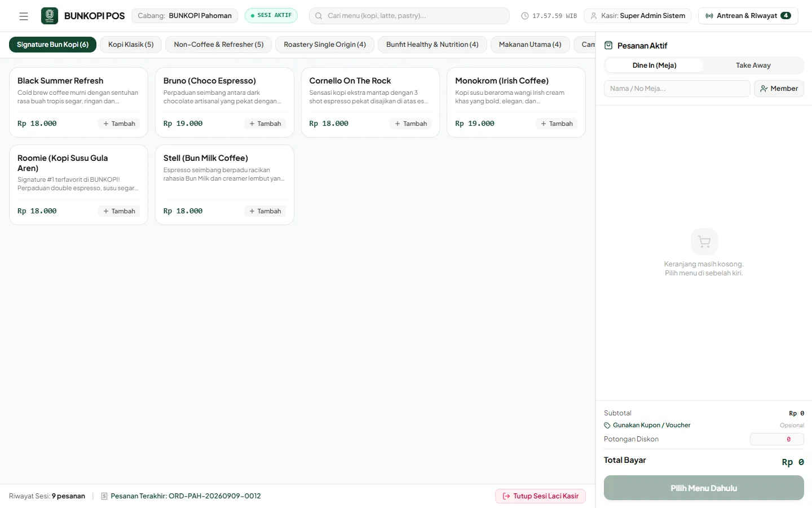This screenshot has height=508, width=812.
Task: Focus the Cari menu search field
Action: click(409, 16)
